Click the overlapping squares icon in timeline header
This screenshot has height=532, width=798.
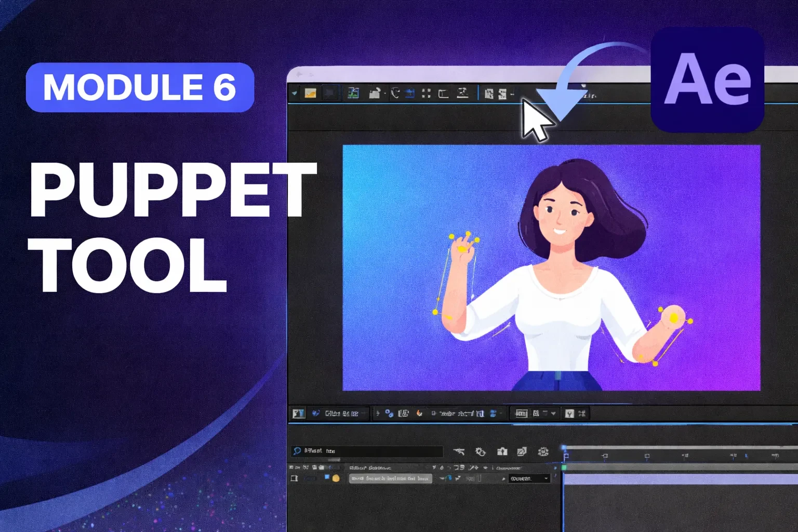(522, 451)
